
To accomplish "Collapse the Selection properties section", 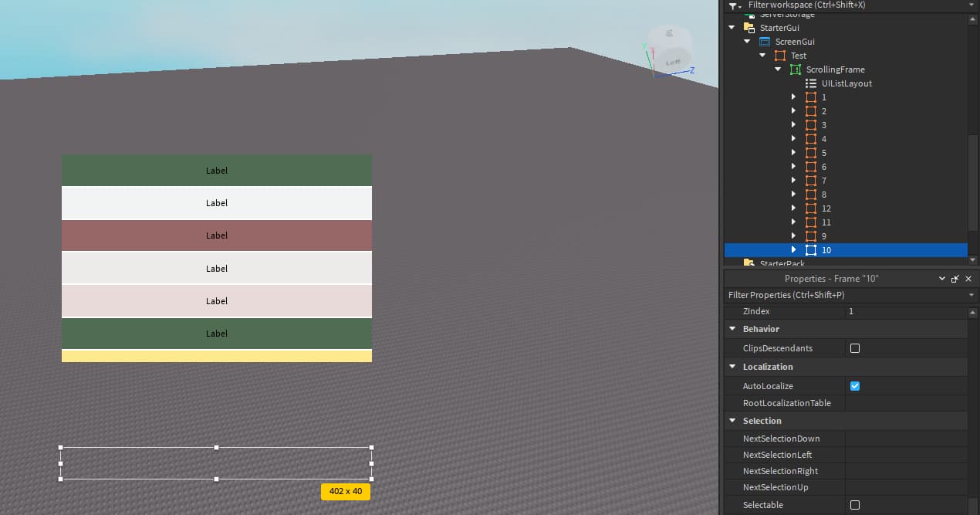I will [732, 421].
